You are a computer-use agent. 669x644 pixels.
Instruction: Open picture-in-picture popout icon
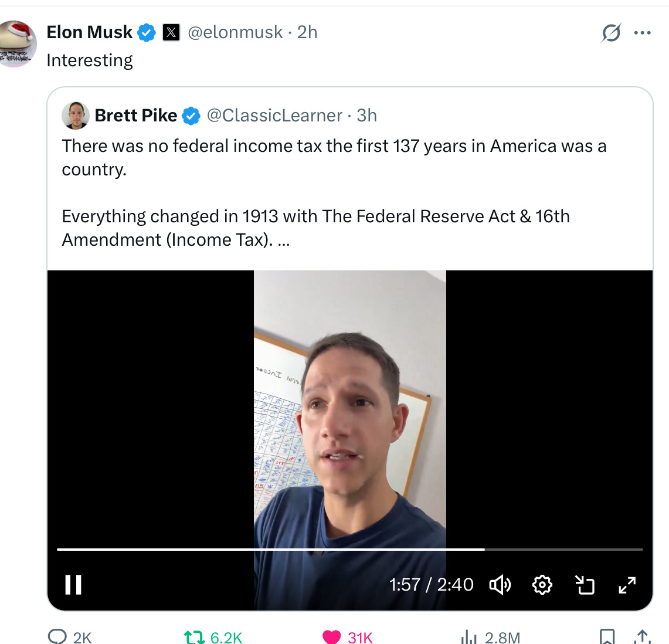[585, 585]
